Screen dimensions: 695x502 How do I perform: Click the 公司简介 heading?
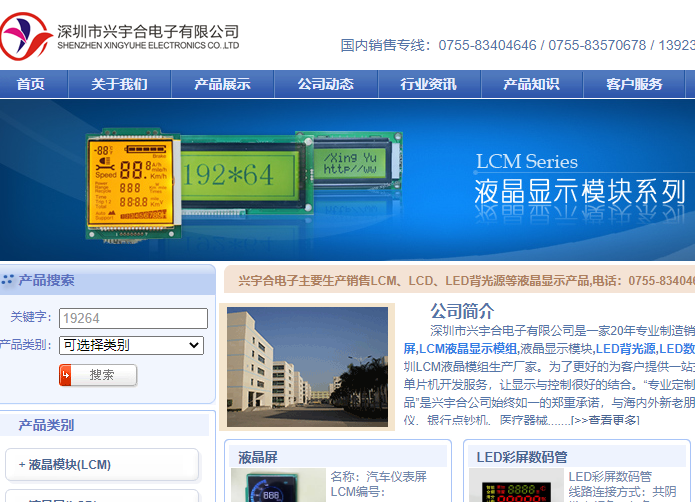462,311
